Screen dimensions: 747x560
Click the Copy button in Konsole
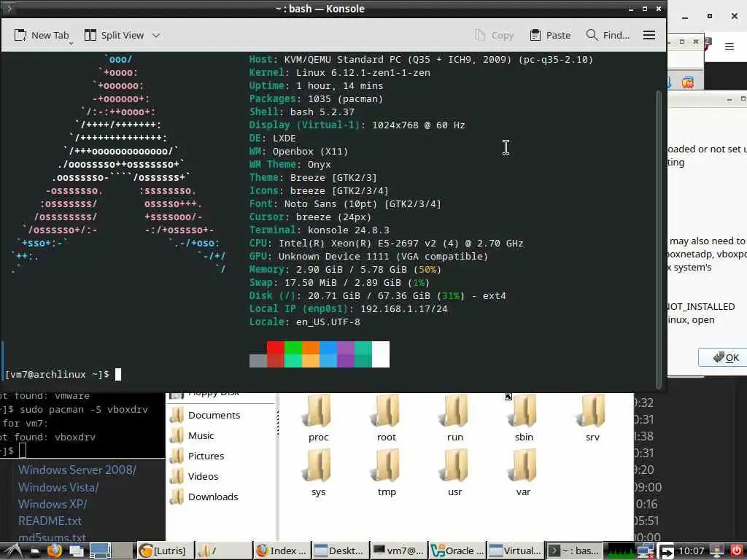click(x=494, y=35)
